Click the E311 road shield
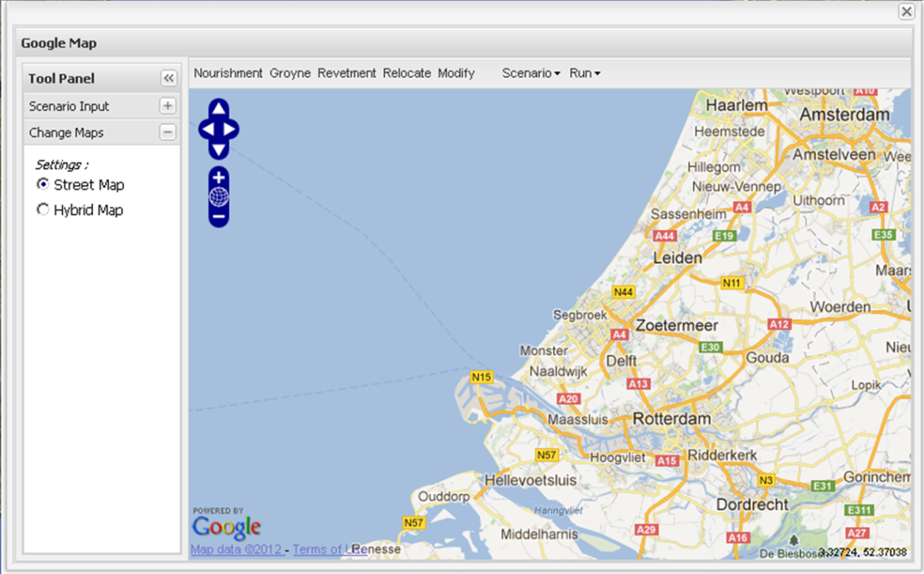Viewport: 924px width, 574px height. tap(857, 510)
